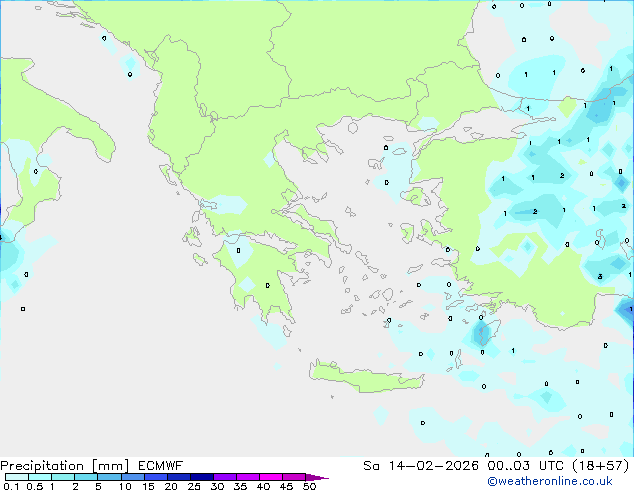Click the 0.1–0.5 mm legend swatch
Screen dimensions: 634x490
tap(17, 477)
